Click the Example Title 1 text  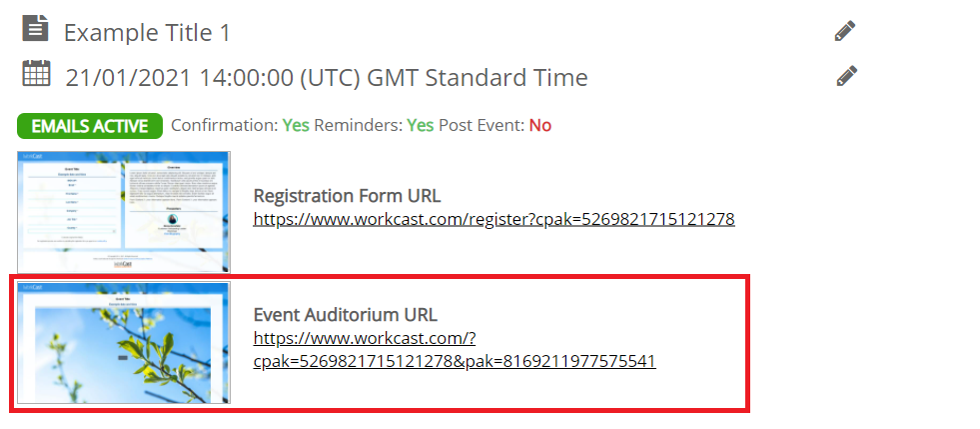(x=147, y=33)
